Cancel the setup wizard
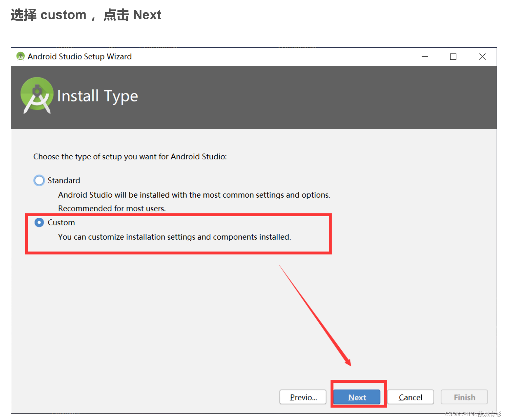The height and width of the screenshot is (420, 506). (x=411, y=397)
